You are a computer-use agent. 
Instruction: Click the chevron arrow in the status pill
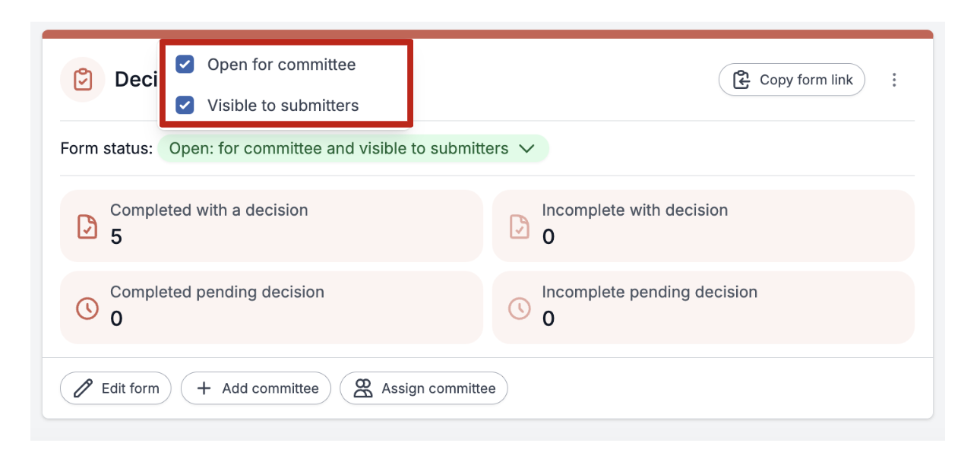(527, 149)
